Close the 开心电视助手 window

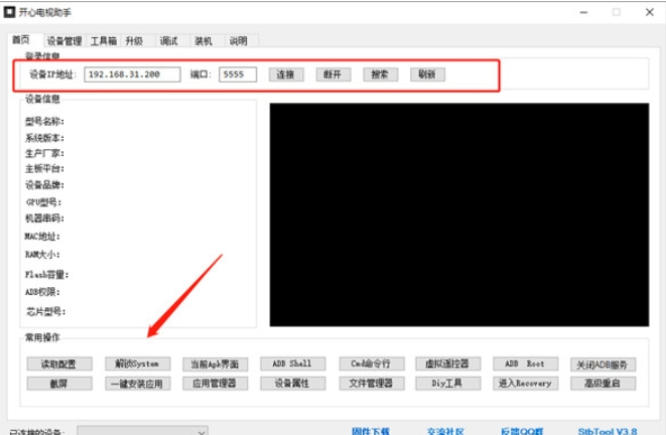(x=649, y=12)
